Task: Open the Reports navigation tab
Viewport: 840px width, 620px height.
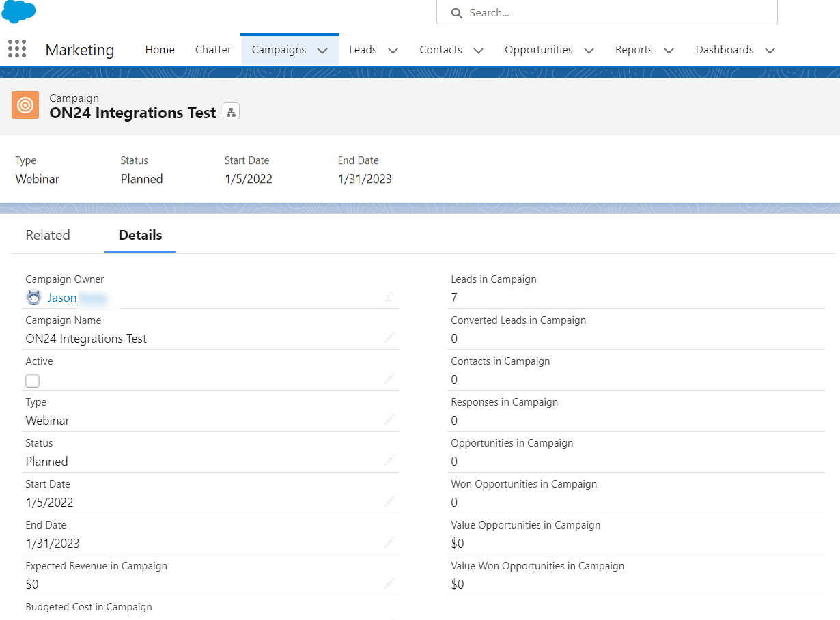Action: point(634,50)
